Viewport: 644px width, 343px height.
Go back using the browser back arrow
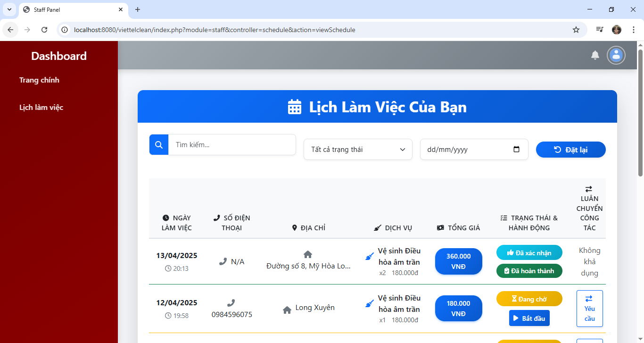click(x=10, y=30)
